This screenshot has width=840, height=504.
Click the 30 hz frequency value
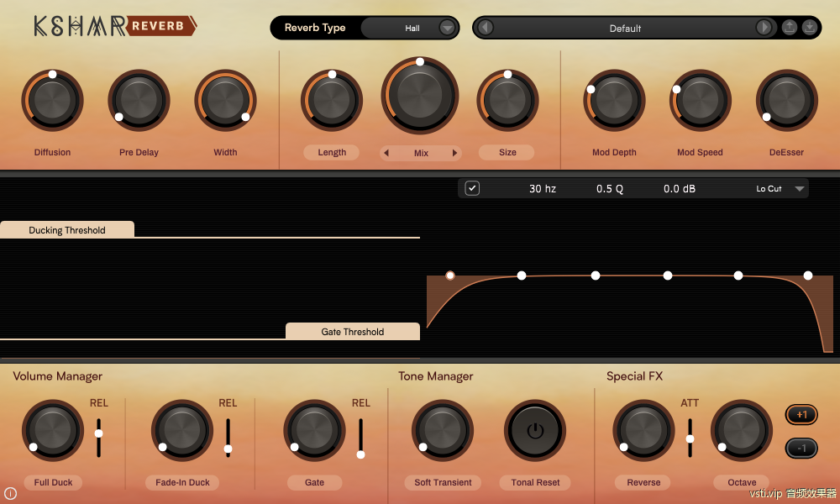542,188
